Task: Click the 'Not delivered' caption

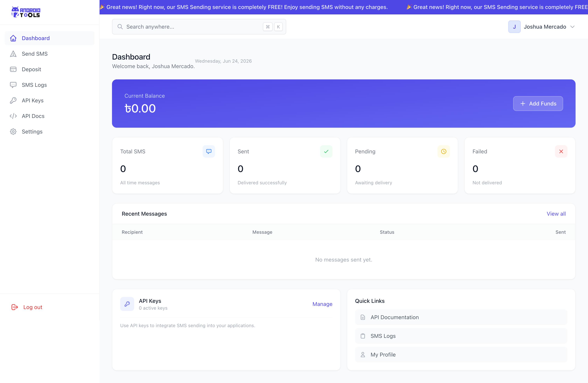Action: [x=487, y=183]
